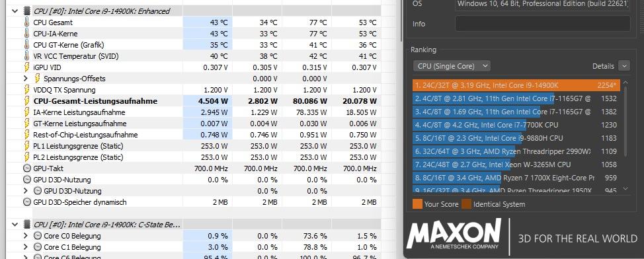
Task: Click the MAXON logo
Action: coord(454,233)
